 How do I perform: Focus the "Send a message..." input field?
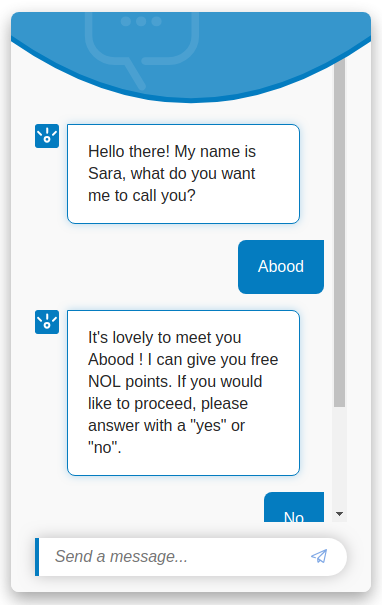click(191, 557)
